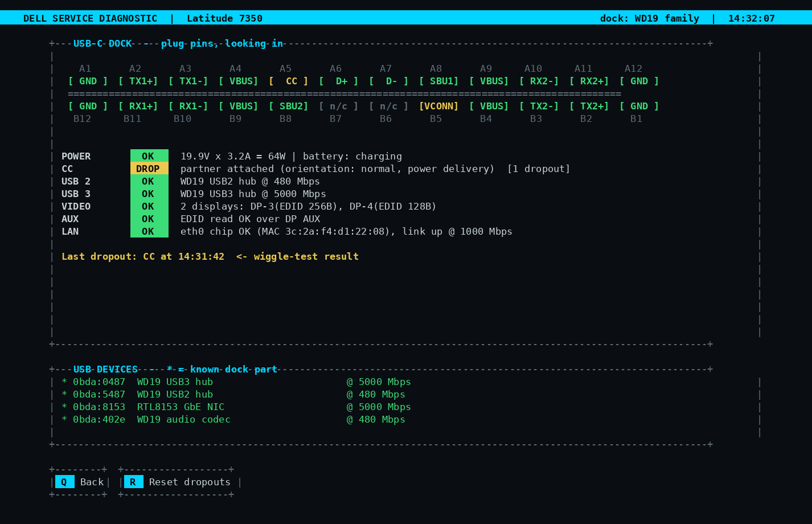Select the VIDEO row label
Screen dimensions: 812x524
76,206
